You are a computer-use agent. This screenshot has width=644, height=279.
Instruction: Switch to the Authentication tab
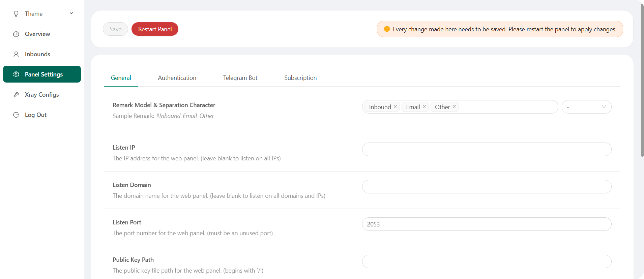point(177,78)
